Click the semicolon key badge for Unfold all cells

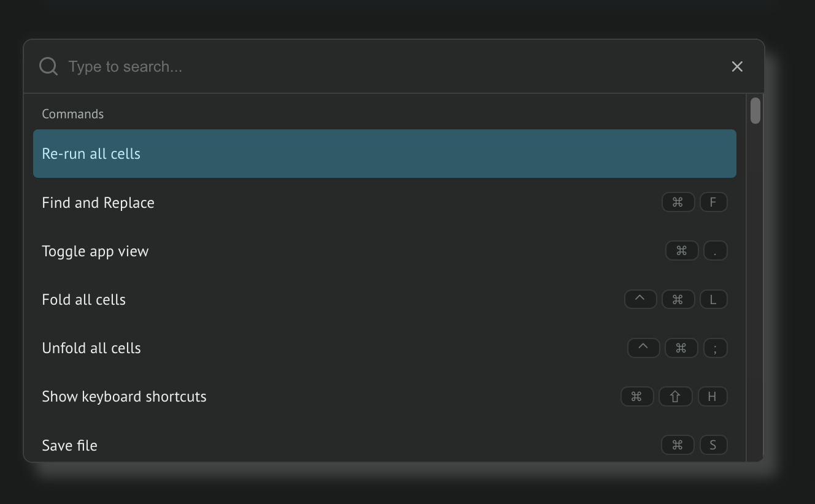coord(715,348)
